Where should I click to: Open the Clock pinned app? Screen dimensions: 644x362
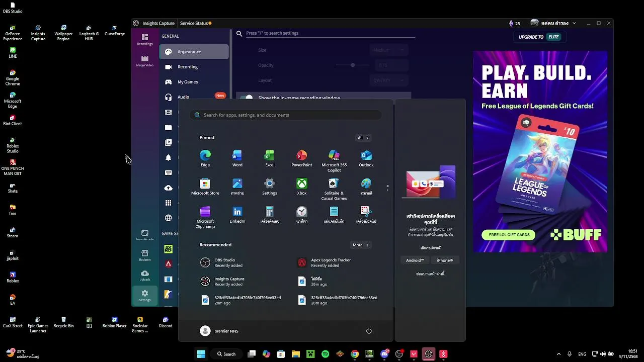tap(302, 215)
